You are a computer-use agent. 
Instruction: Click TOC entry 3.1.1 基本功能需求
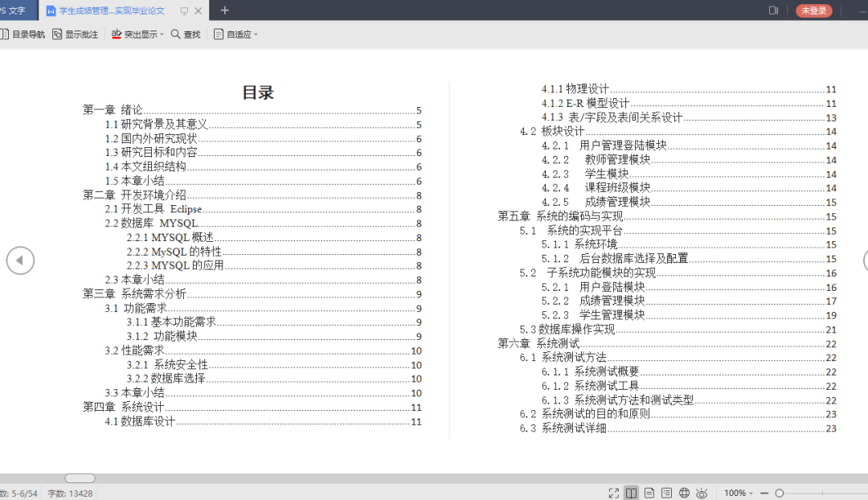coord(274,322)
